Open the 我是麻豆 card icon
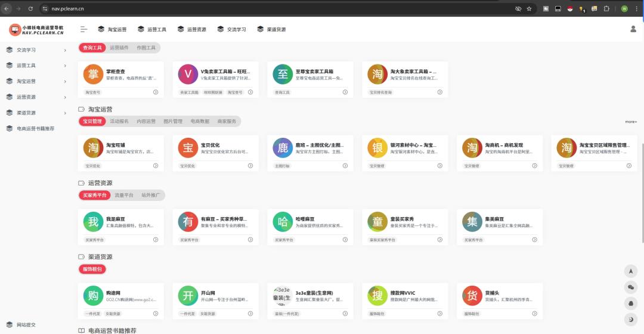Viewport: 644px width, 334px height. (x=93, y=222)
